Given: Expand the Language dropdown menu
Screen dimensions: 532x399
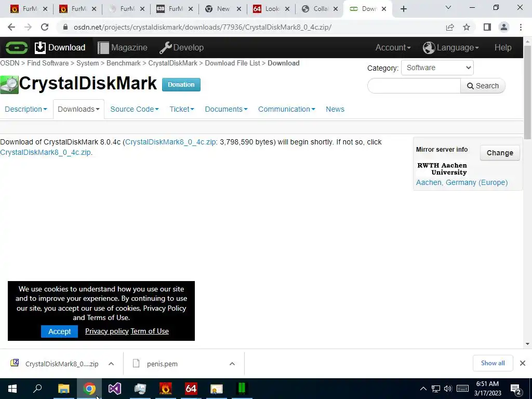Looking at the screenshot, I should 451,47.
